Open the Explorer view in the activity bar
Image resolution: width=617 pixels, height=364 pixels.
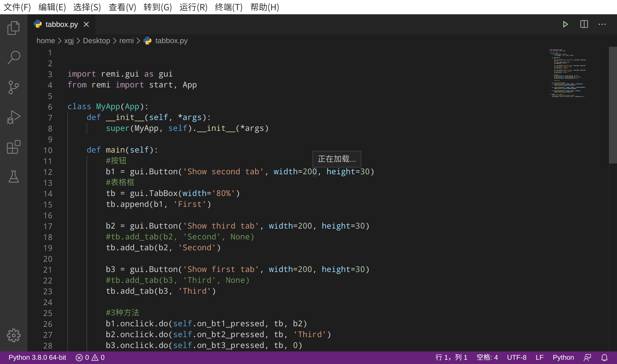(13, 28)
